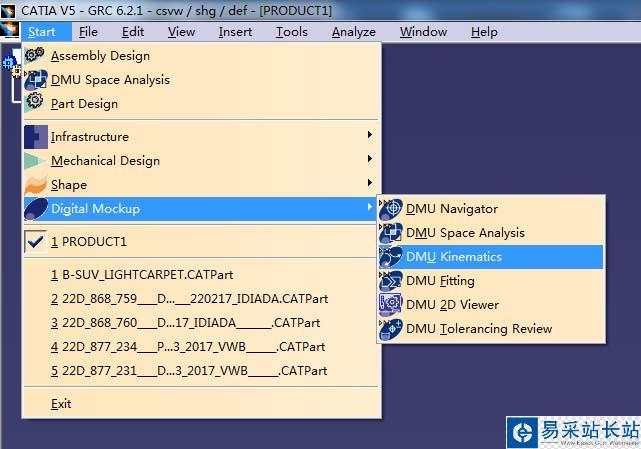This screenshot has height=449, width=641.
Task: Open recent file 2 22D_868_759 IDIADA.CATPart
Action: [x=202, y=299]
